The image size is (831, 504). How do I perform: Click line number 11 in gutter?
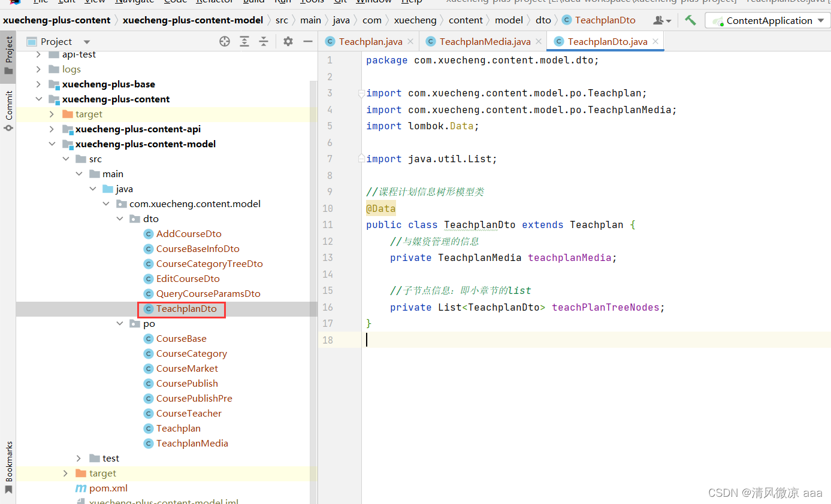coord(327,224)
